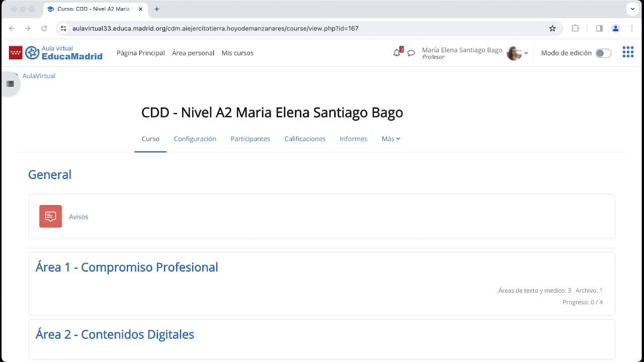Open the messaging speech bubble icon

point(411,53)
